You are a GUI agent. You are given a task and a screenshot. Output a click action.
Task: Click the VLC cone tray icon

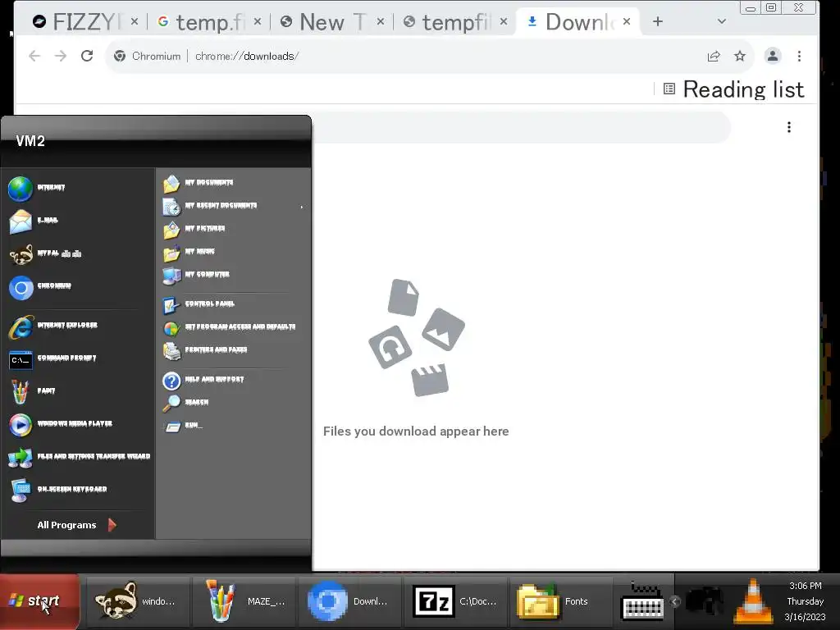click(753, 601)
